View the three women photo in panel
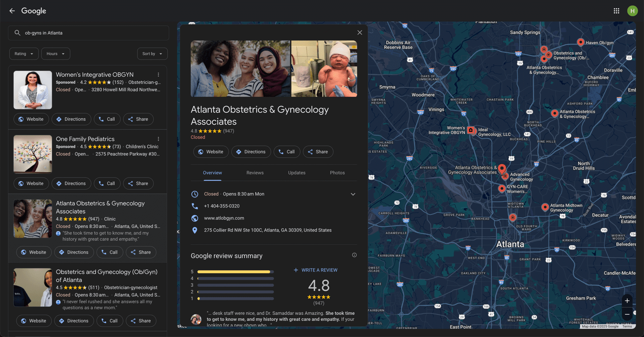The image size is (644, 337). tap(240, 69)
